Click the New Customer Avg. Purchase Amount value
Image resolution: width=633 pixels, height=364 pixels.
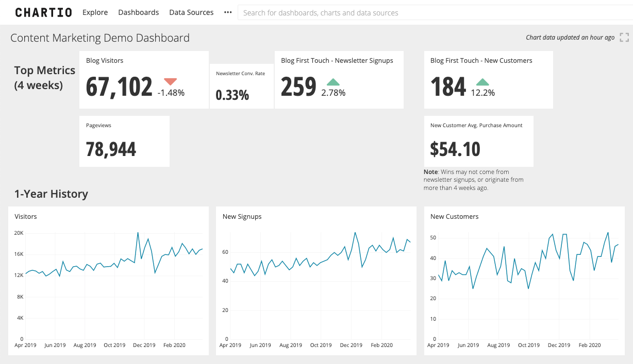pyautogui.click(x=456, y=150)
